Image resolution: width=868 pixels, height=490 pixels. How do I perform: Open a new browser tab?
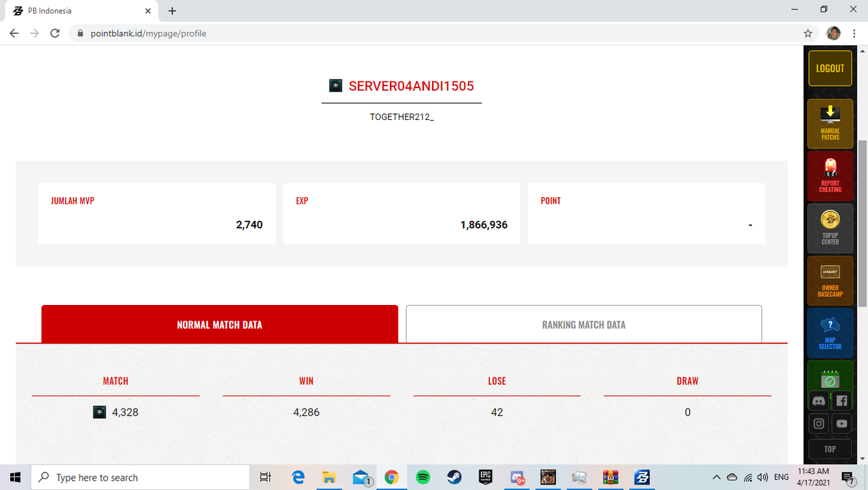[x=172, y=11]
